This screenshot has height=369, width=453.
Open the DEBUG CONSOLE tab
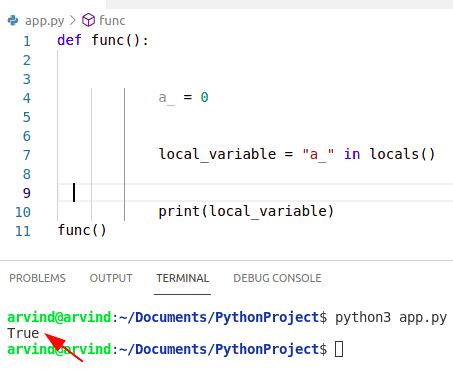point(277,278)
